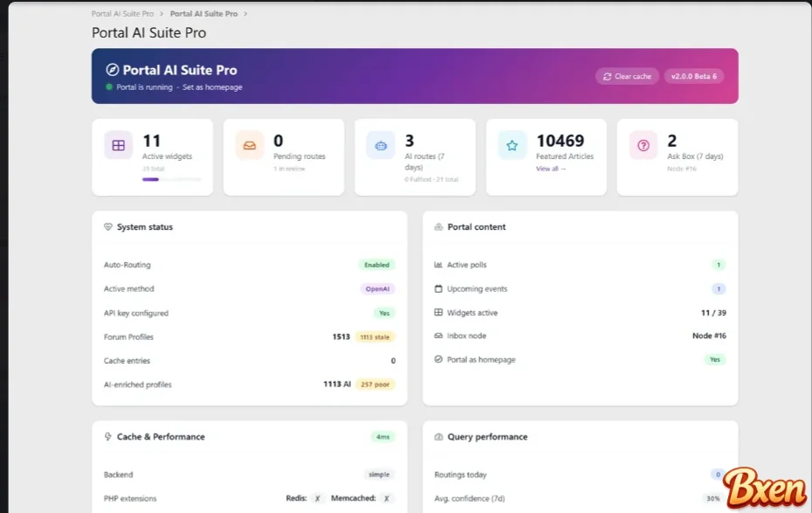Screen dimensions: 812x513
Task: Click the Node #16 inbox node value
Action: [709, 336]
